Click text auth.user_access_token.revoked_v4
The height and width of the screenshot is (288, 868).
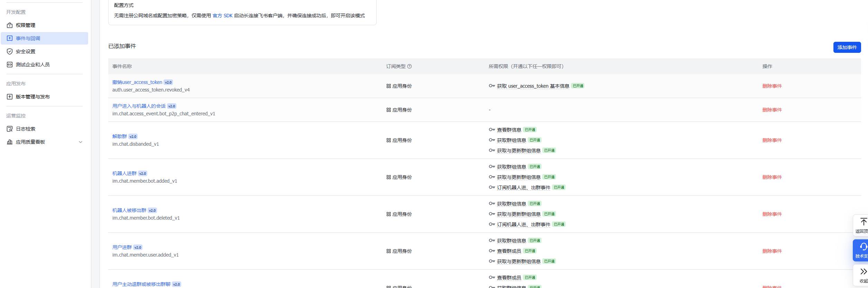(x=151, y=90)
